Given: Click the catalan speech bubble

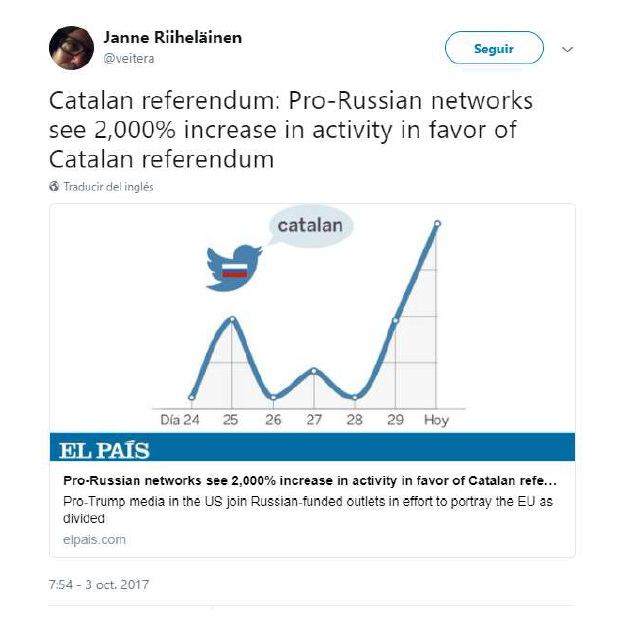Looking at the screenshot, I should [x=310, y=226].
